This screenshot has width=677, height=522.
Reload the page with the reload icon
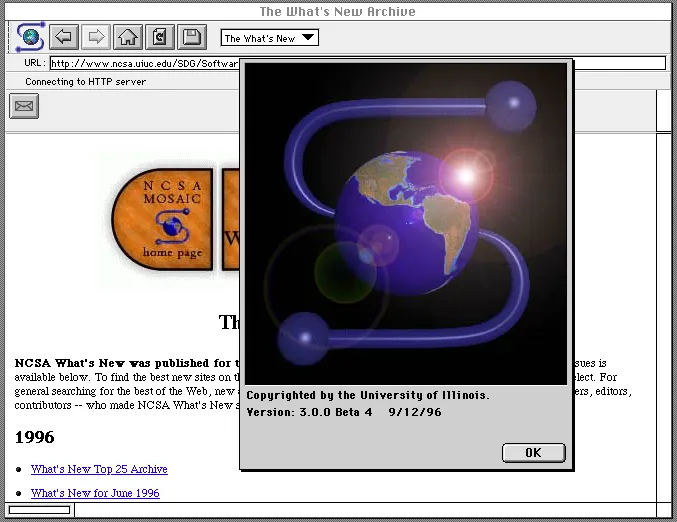pyautogui.click(x=160, y=37)
